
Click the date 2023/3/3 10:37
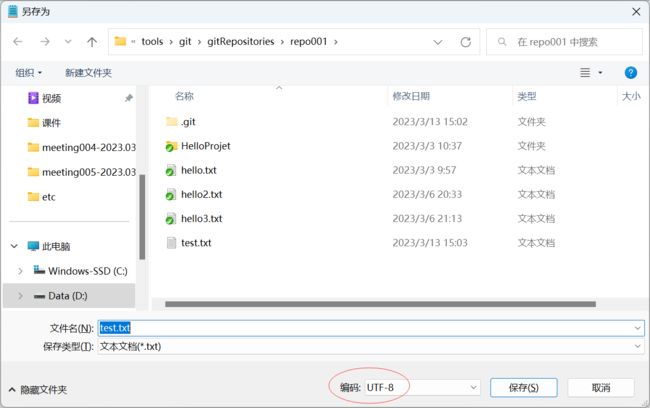[x=427, y=146]
